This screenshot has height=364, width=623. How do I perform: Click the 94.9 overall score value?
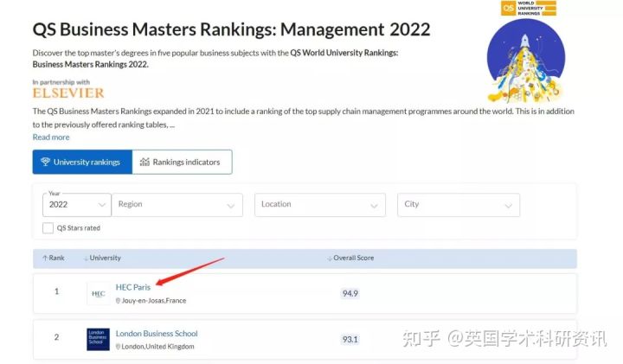350,293
